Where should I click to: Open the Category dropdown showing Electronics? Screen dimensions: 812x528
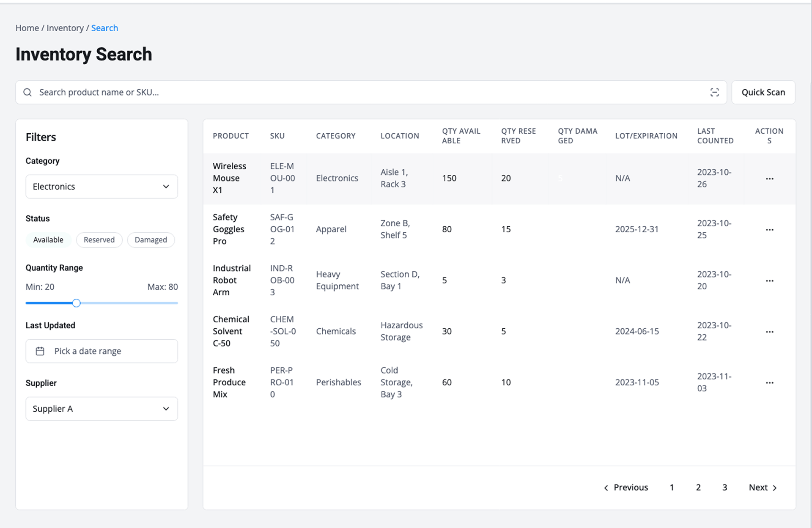point(101,187)
